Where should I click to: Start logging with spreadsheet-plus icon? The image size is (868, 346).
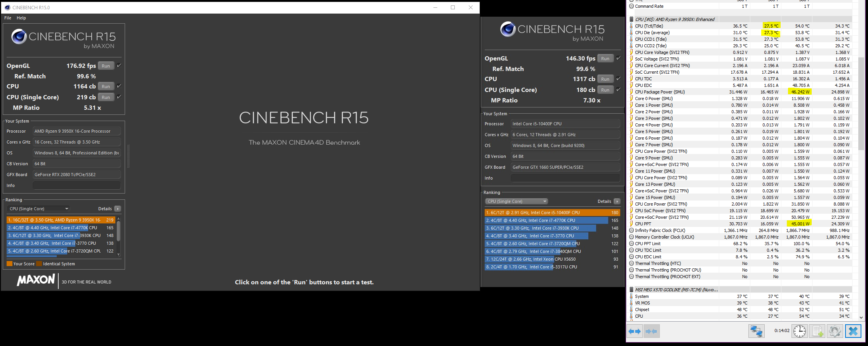817,331
